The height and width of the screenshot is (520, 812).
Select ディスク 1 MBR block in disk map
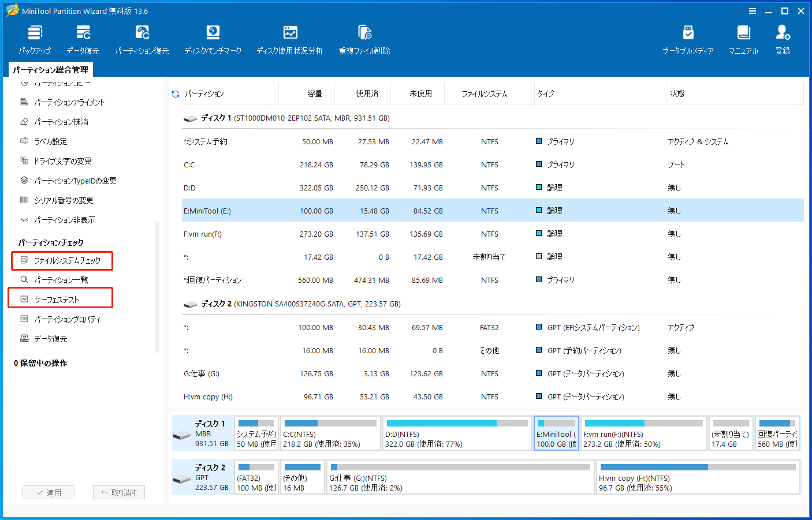203,433
